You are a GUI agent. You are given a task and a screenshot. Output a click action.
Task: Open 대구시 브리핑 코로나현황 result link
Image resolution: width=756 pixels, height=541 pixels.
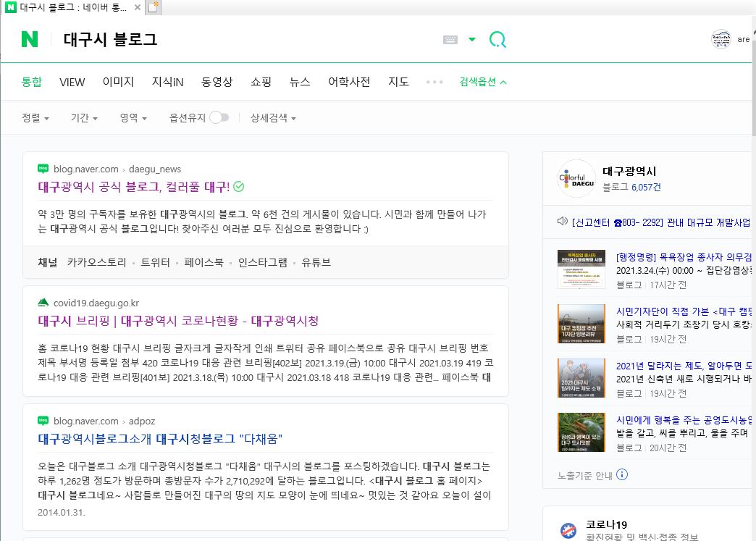(178, 321)
